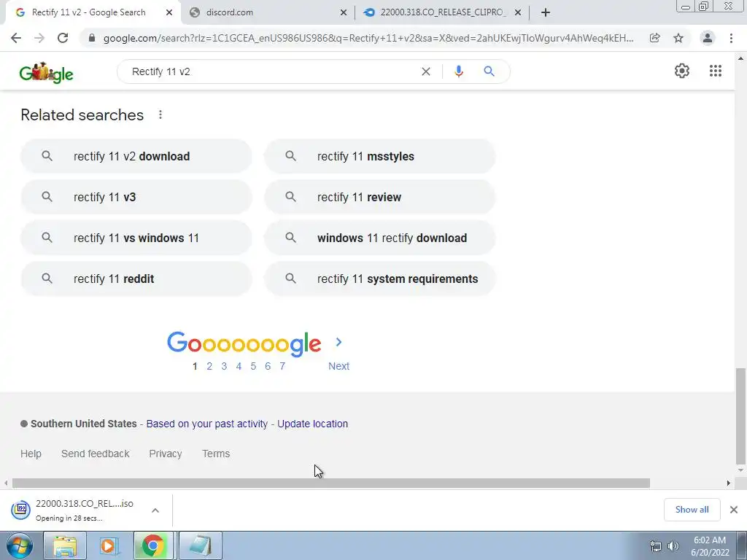Open Terms footer link
Viewport: 747px width, 560px height.
coord(216,454)
